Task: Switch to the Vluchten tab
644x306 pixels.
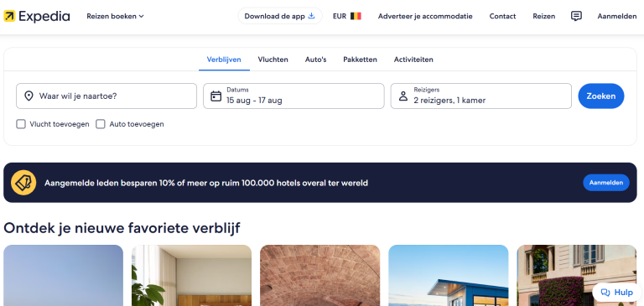Action: (x=273, y=60)
